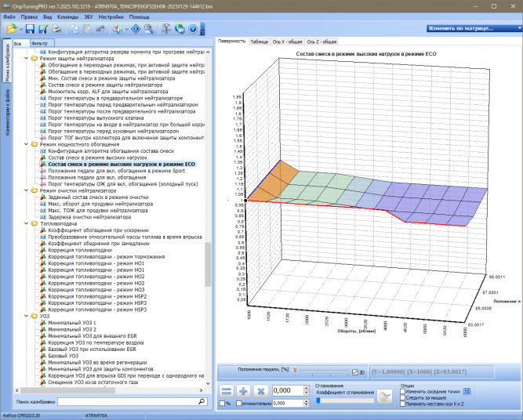This screenshot has height=420, width=523.
Task: Enable 'Поменять местами оси X и Z' checkbox
Action: [x=403, y=404]
